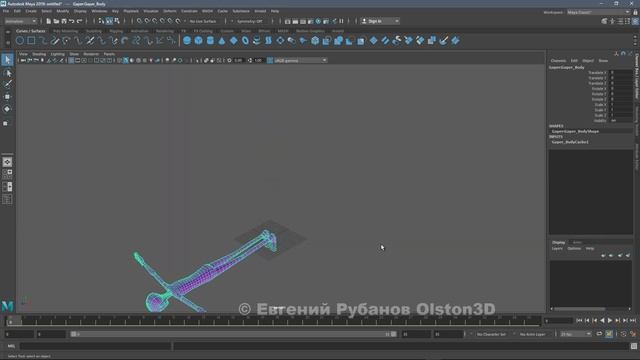
Task: Create a NURBS Plane from shelf
Action: tap(233, 40)
